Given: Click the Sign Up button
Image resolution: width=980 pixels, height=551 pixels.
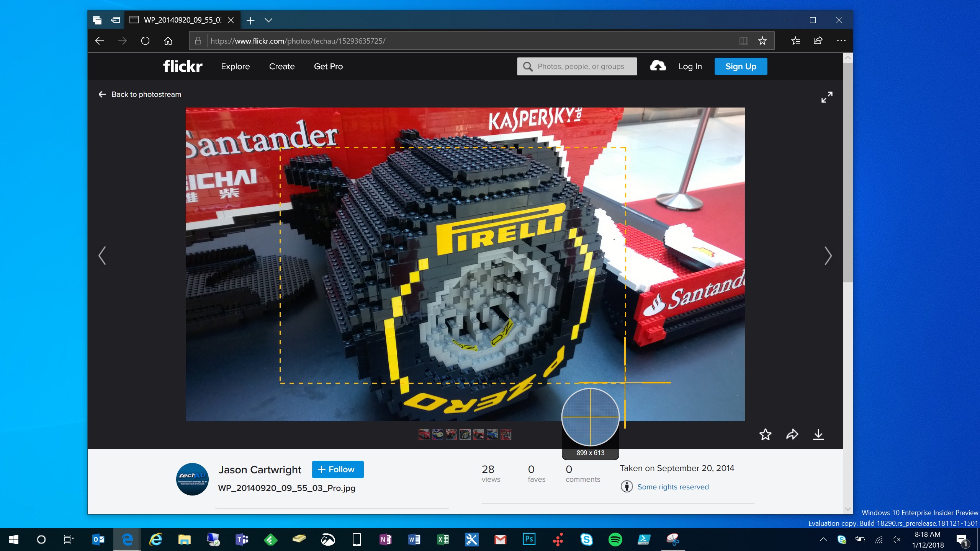Looking at the screenshot, I should pos(740,66).
